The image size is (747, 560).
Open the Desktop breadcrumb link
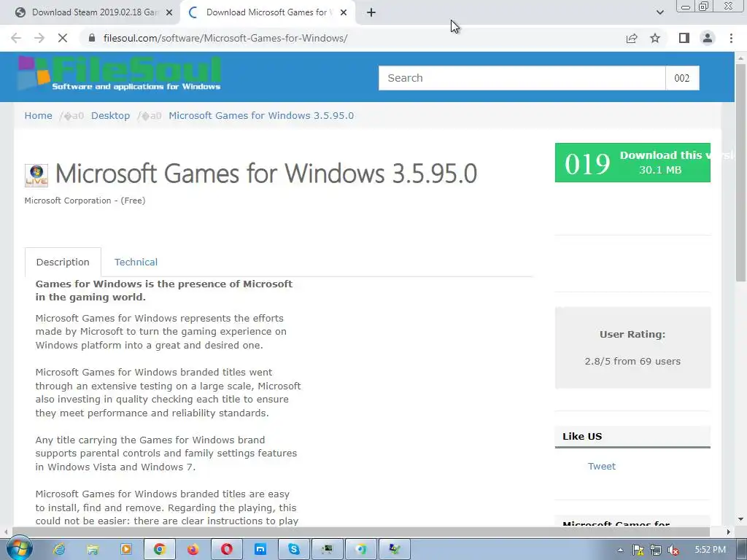point(111,116)
